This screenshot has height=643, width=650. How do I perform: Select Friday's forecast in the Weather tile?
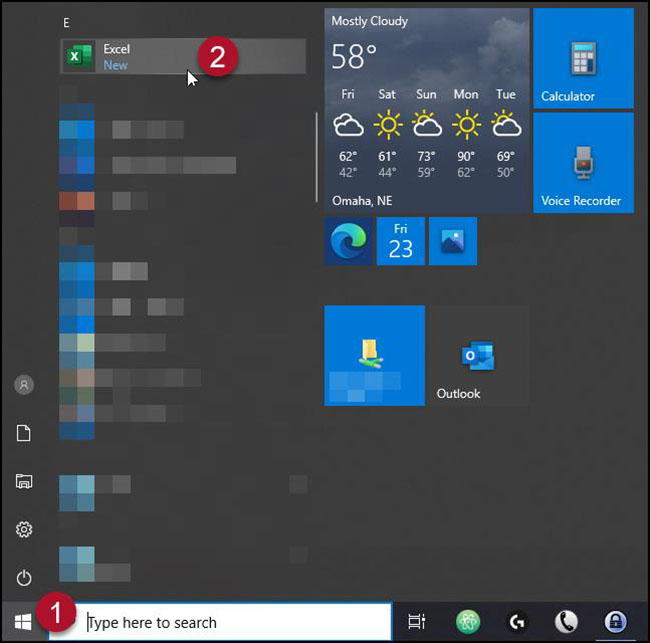tap(348, 133)
